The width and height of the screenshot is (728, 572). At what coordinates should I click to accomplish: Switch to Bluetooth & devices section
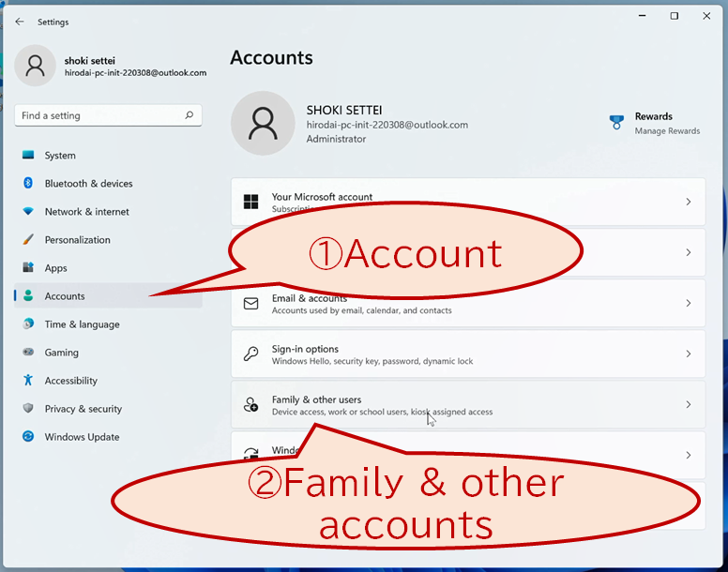(x=108, y=183)
